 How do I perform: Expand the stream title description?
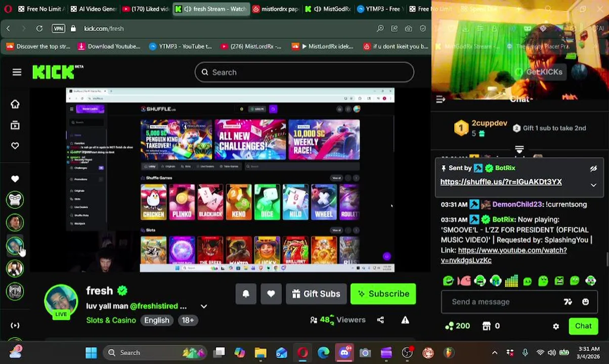click(x=204, y=306)
